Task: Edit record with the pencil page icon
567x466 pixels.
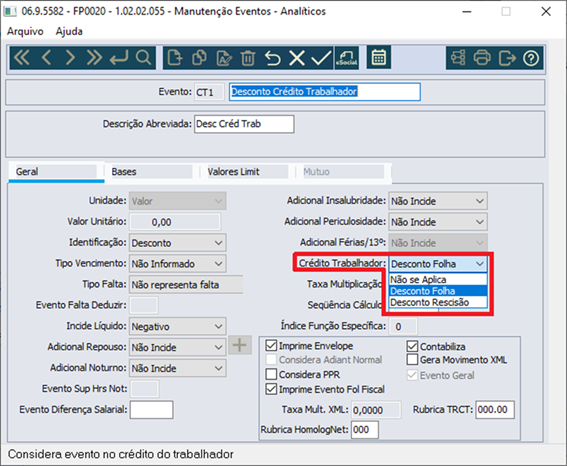Action: (x=224, y=57)
